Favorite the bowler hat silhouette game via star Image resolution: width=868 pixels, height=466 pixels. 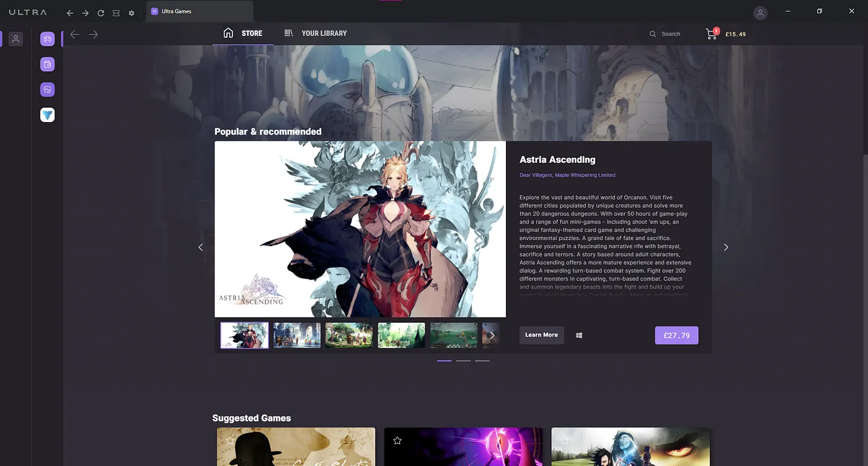click(x=230, y=441)
